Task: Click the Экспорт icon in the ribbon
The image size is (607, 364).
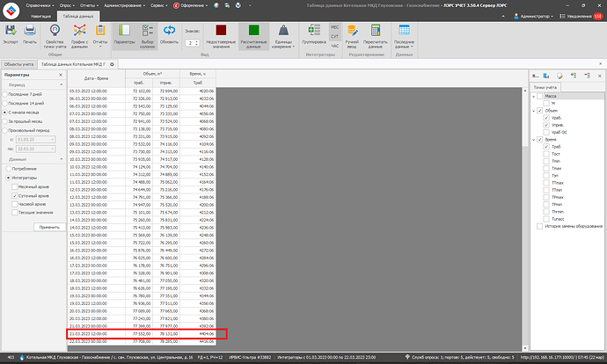Action: point(11,31)
